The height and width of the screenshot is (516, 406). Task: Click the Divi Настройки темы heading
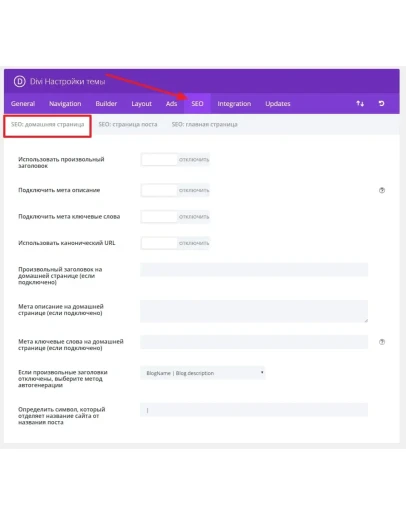[x=68, y=82]
